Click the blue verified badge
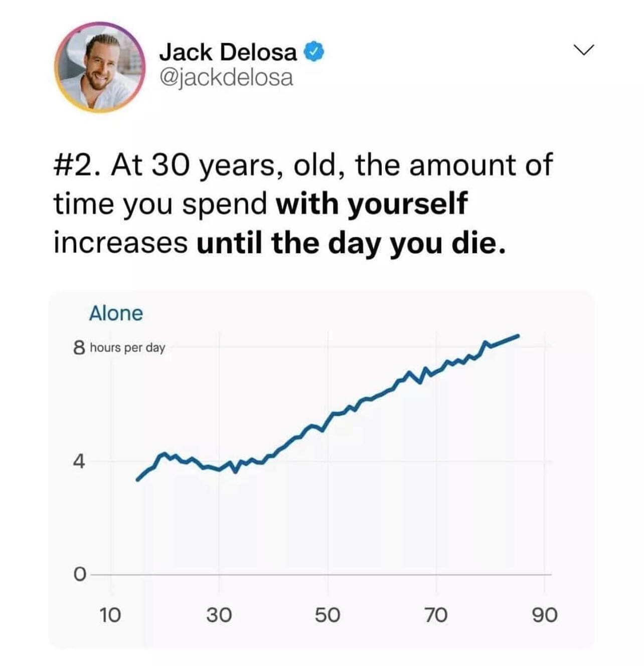The width and height of the screenshot is (644, 666). pyautogui.click(x=314, y=52)
